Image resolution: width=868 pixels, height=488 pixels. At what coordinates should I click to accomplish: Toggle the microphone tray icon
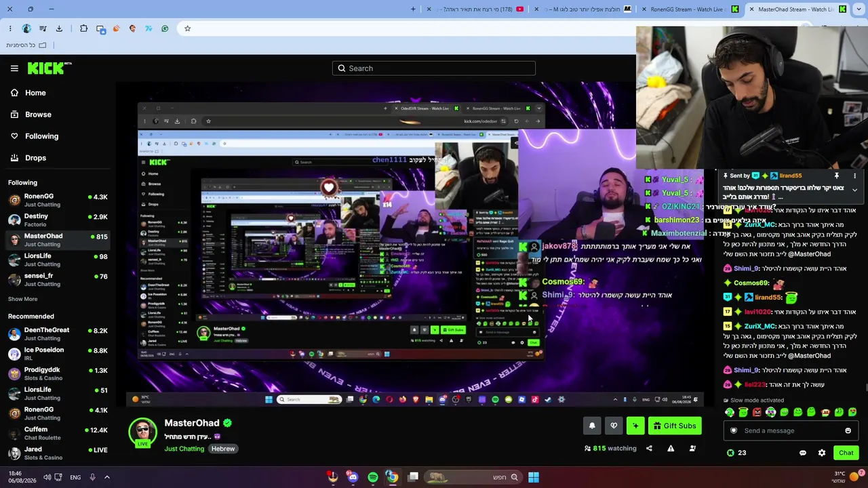click(x=93, y=477)
